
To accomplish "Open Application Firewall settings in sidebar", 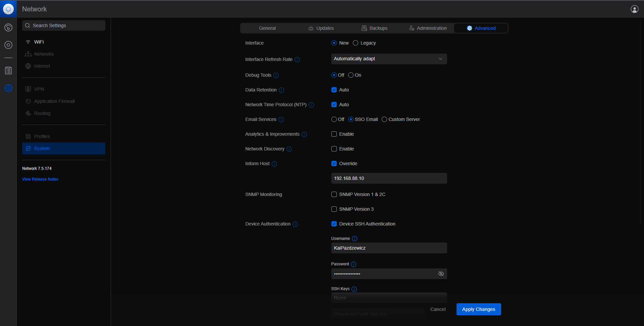I will (54, 101).
